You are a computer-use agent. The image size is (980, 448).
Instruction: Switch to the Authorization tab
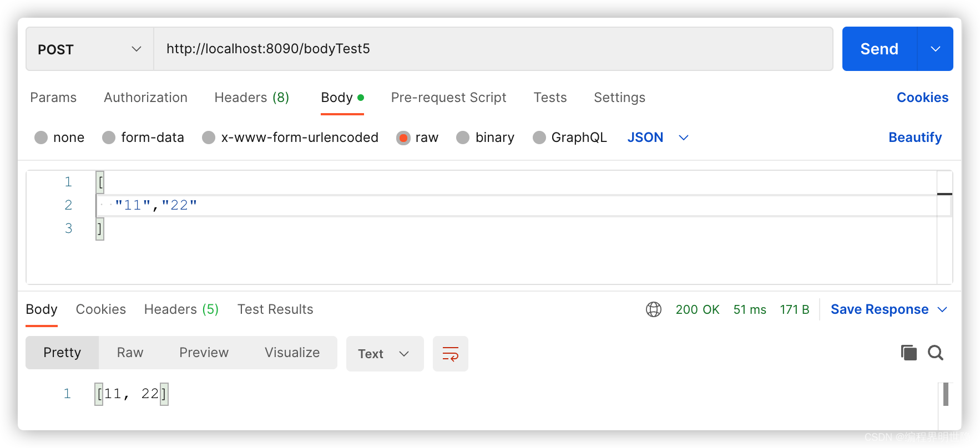[145, 98]
